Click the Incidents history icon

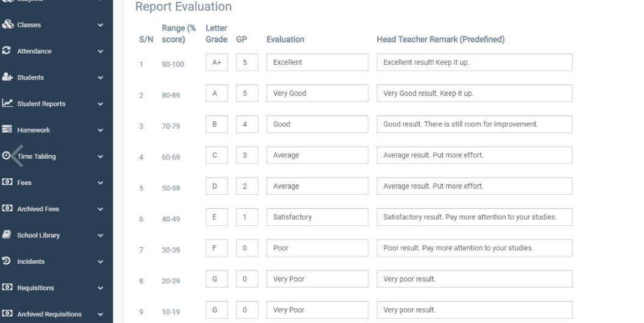click(7, 261)
